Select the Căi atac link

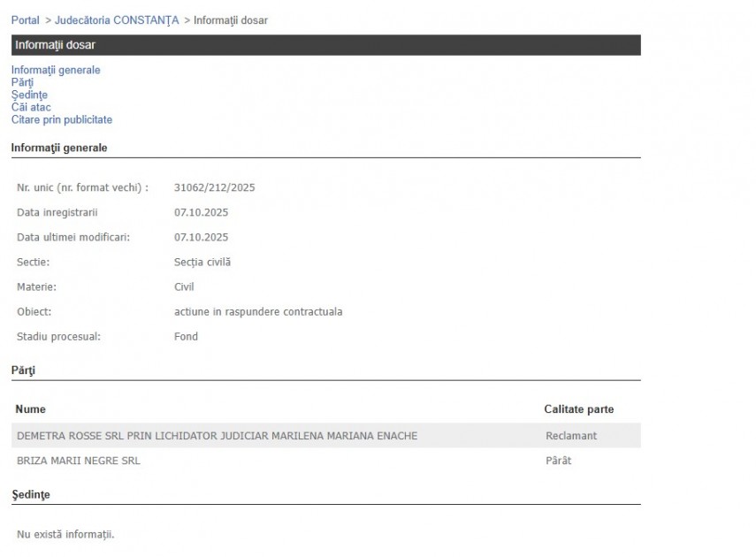coord(31,107)
